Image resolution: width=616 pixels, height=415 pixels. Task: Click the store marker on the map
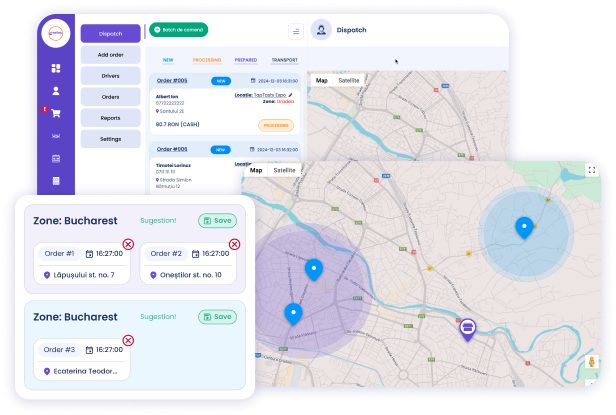(467, 328)
